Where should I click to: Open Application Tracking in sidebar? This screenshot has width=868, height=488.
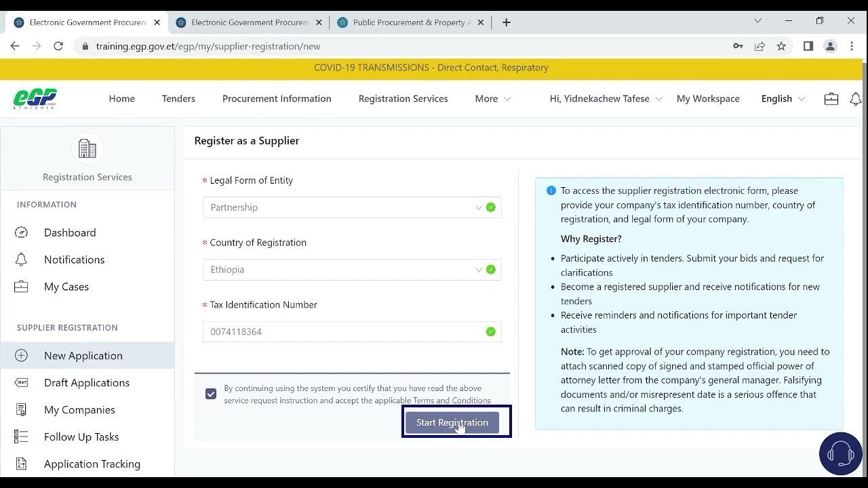(x=92, y=464)
